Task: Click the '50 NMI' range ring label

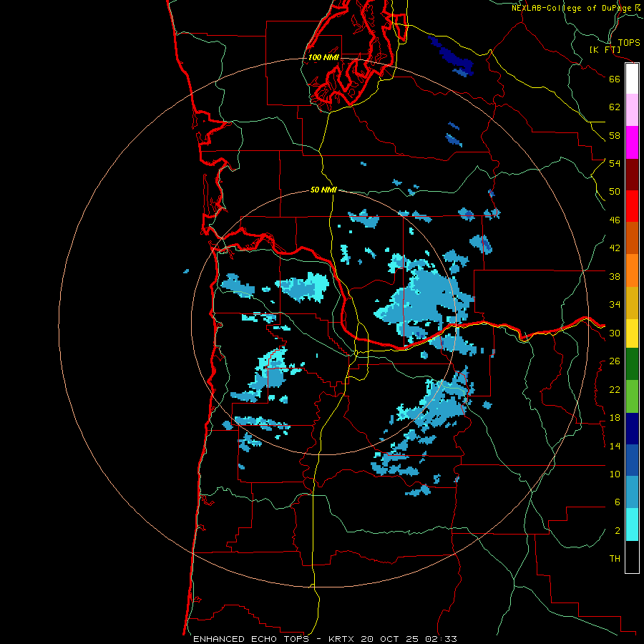Action: (x=323, y=190)
